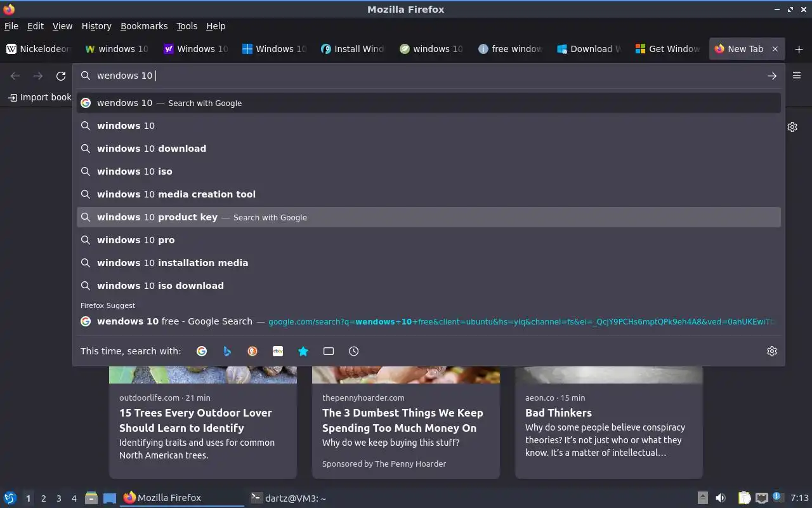Switch to the free window tab
812x508 pixels.
(x=511, y=49)
